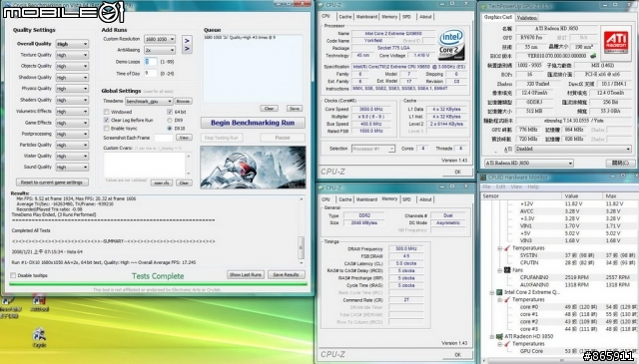Click the Save button under Queue list
The width and height of the screenshot is (639, 364).
click(295, 109)
